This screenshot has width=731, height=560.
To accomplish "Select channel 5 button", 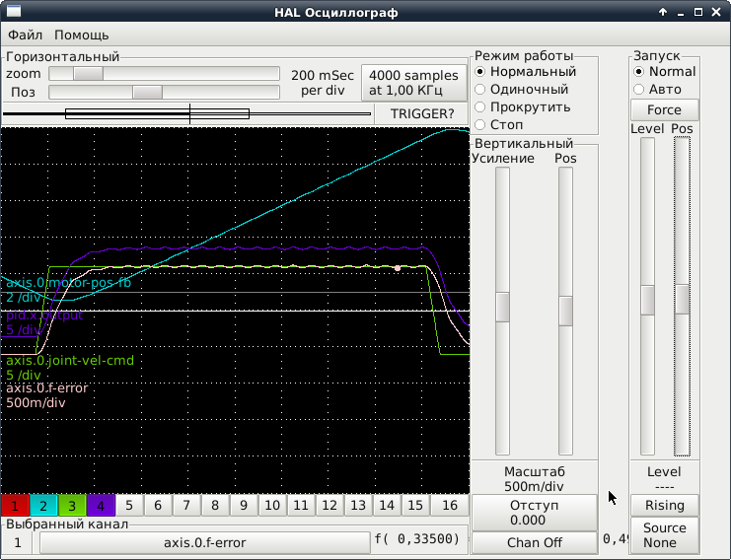I will coord(129,506).
